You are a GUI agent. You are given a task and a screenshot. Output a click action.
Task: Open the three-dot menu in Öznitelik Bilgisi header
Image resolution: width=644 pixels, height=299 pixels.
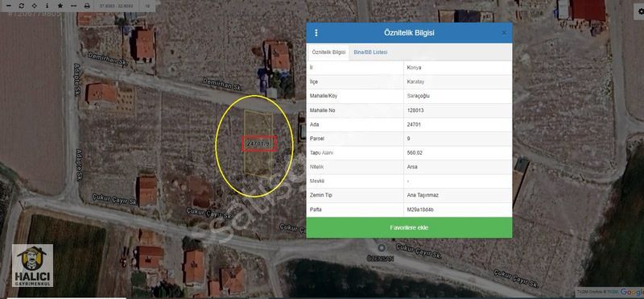[x=316, y=33]
